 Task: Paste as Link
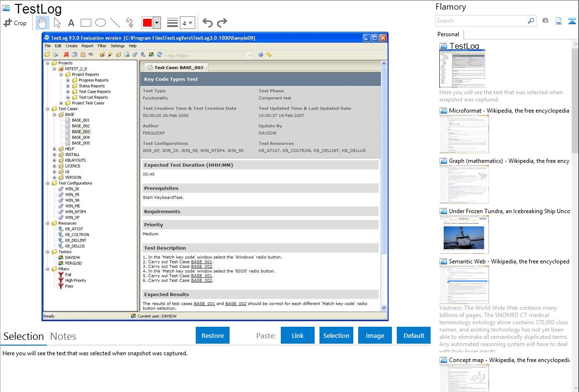click(x=298, y=335)
